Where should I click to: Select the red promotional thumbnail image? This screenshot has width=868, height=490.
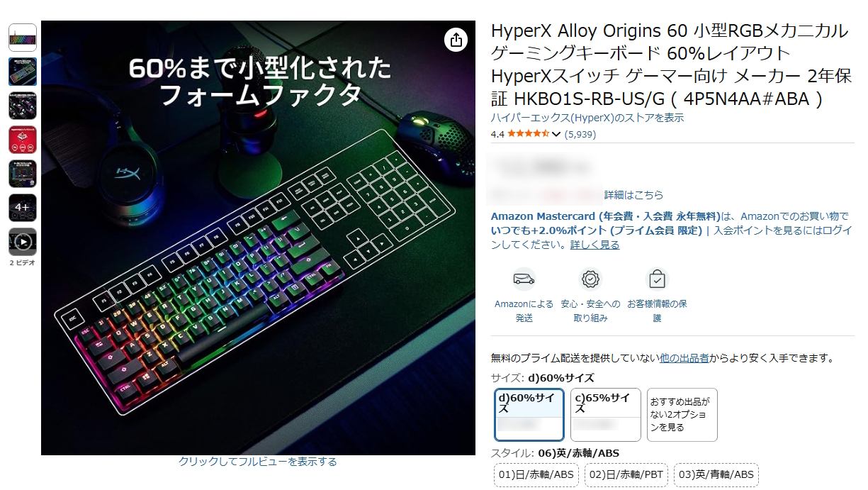[x=23, y=140]
